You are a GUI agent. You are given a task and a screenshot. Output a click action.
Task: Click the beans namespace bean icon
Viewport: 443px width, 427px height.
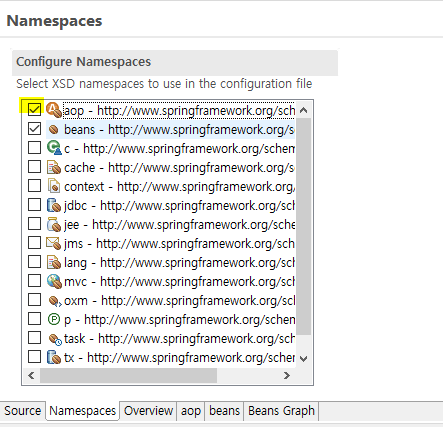53,129
